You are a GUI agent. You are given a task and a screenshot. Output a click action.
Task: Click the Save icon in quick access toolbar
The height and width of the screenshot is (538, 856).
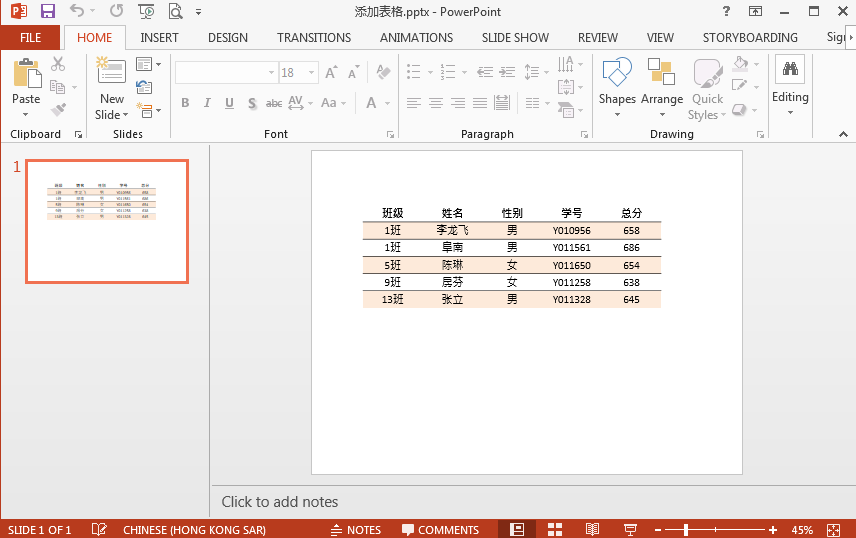pyautogui.click(x=47, y=11)
